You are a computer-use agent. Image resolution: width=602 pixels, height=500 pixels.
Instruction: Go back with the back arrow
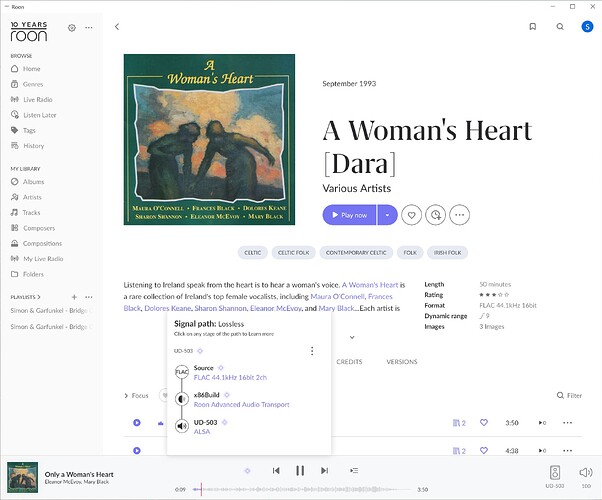(117, 26)
